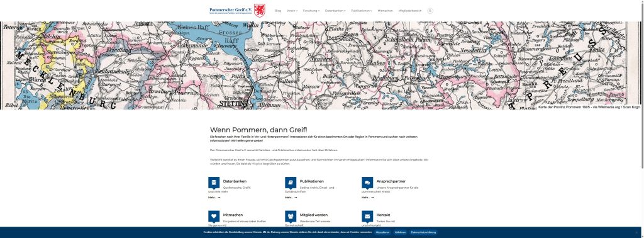644x238 pixels.
Task: Open the Mitgliederbereich menu item
Action: 410,11
